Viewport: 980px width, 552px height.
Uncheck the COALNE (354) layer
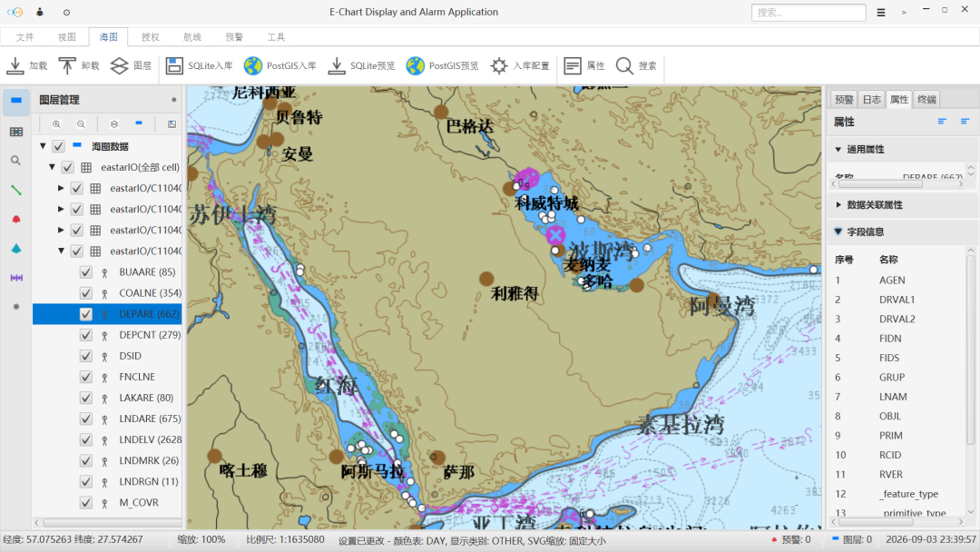pos(85,293)
